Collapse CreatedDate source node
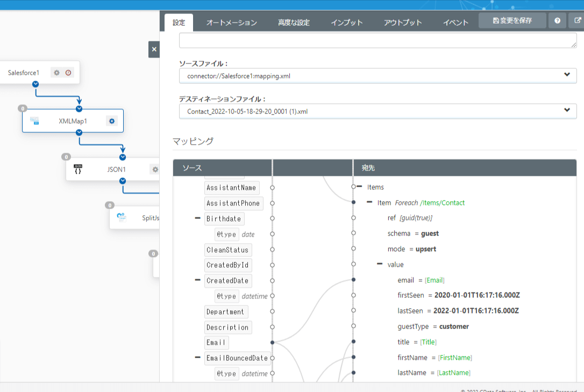The height and width of the screenshot is (392, 584). coord(198,280)
